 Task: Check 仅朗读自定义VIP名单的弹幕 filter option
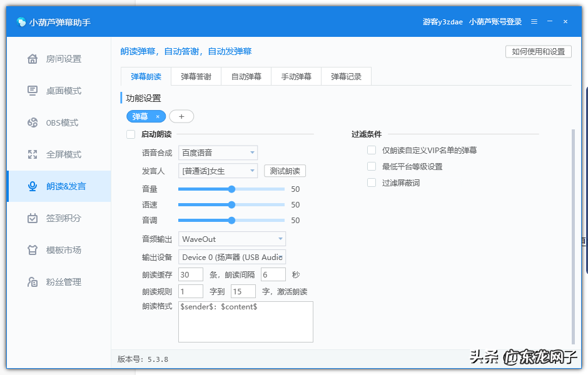point(371,150)
